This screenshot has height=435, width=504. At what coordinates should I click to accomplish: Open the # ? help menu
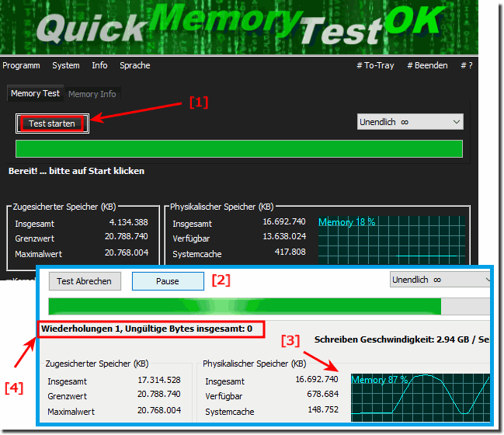click(x=467, y=65)
